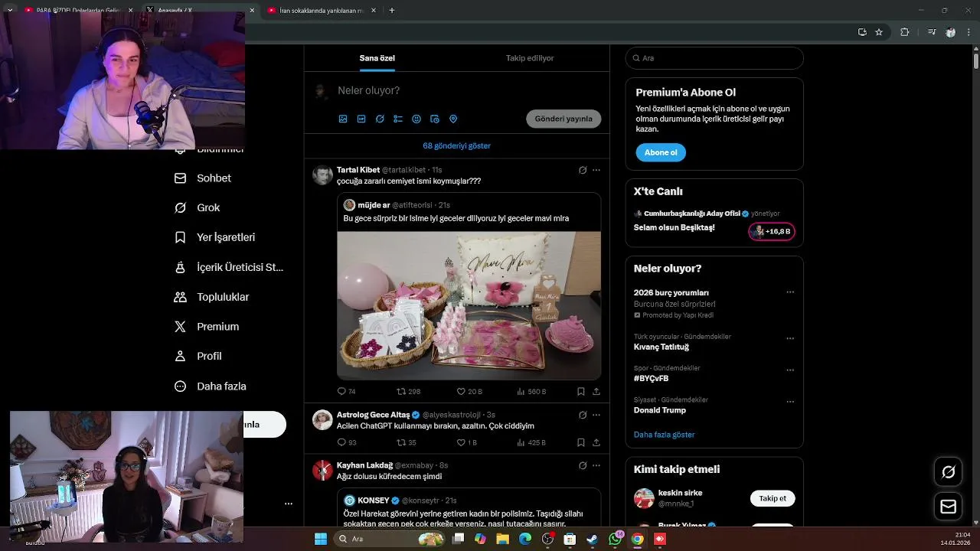Add image to new post

click(343, 119)
